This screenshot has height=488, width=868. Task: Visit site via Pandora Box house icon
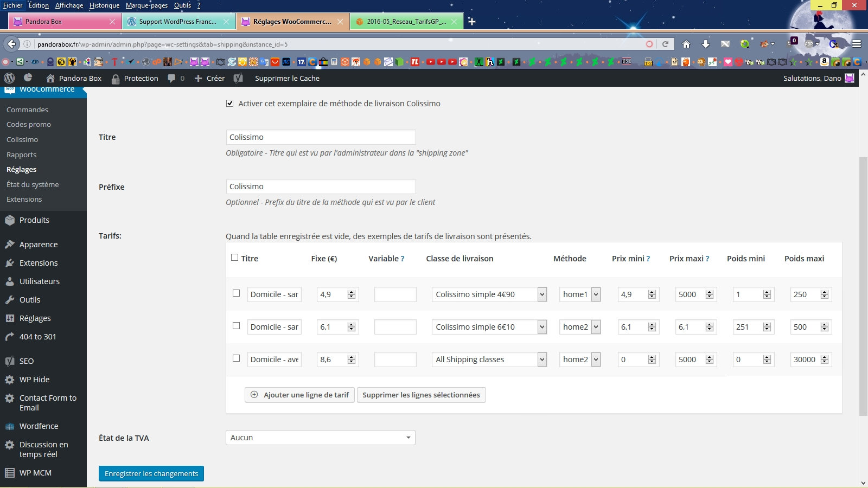click(x=50, y=78)
